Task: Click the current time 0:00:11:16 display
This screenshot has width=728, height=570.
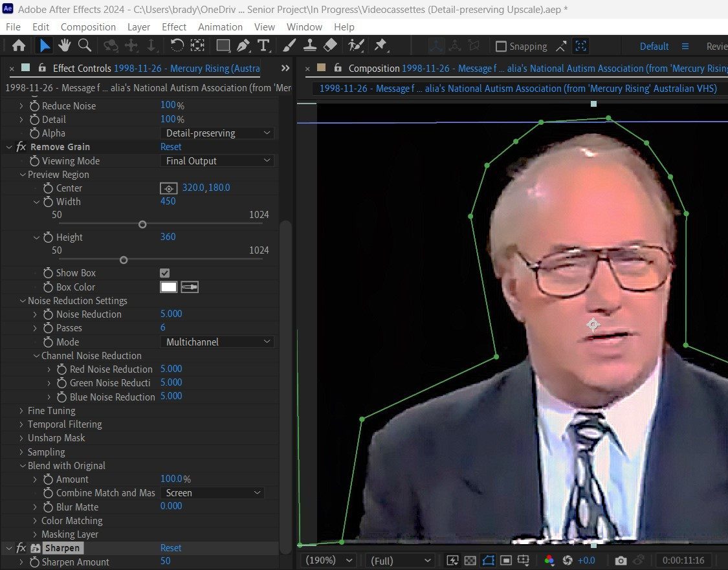Action: click(x=683, y=560)
